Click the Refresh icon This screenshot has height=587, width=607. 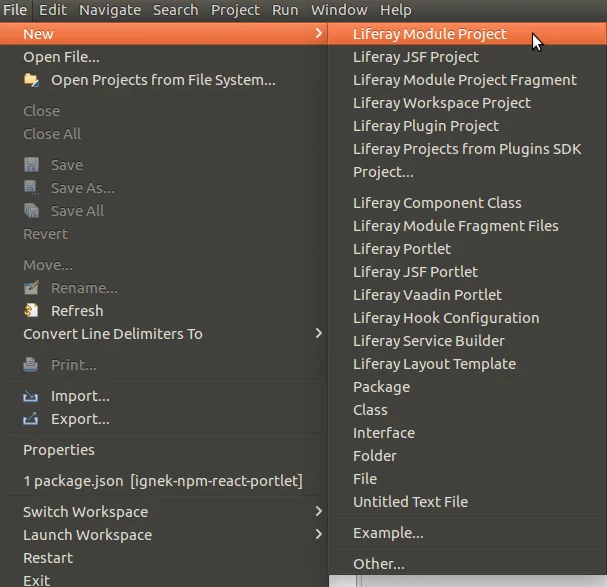[31, 311]
